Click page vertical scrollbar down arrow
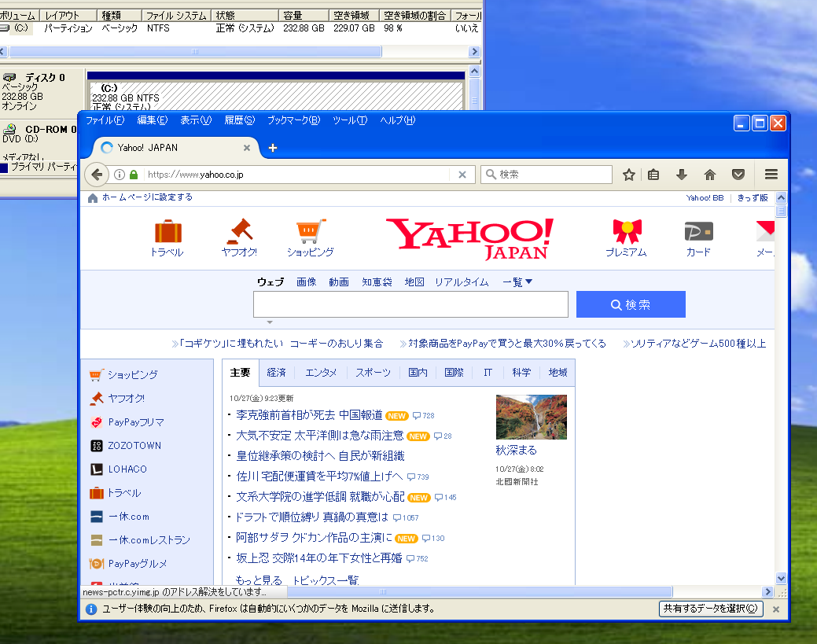Viewport: 817px width, 644px height. (781, 578)
